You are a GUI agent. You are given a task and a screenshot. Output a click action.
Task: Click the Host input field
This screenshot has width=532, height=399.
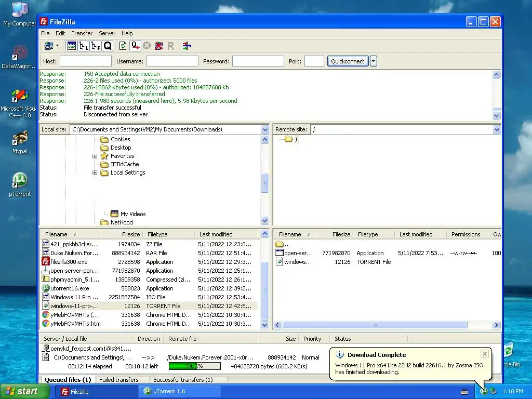86,61
